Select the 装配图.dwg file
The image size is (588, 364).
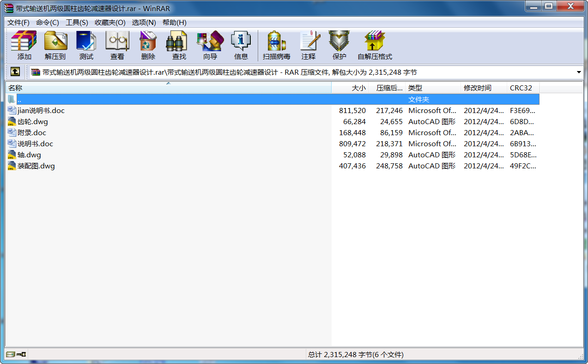pos(36,166)
